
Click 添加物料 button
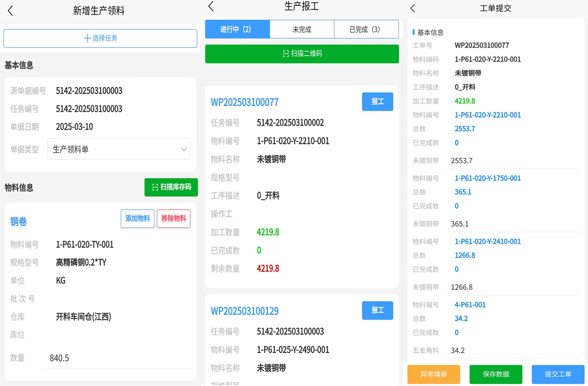pyautogui.click(x=137, y=218)
